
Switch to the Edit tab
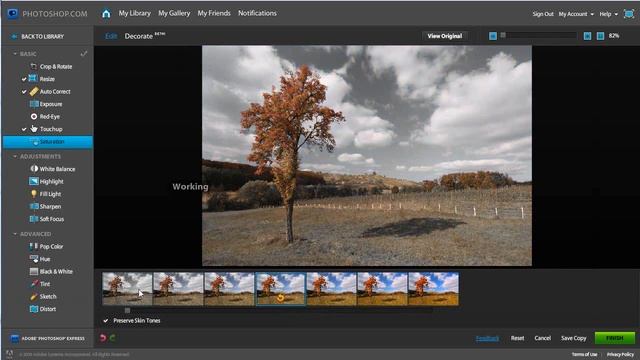click(x=111, y=36)
